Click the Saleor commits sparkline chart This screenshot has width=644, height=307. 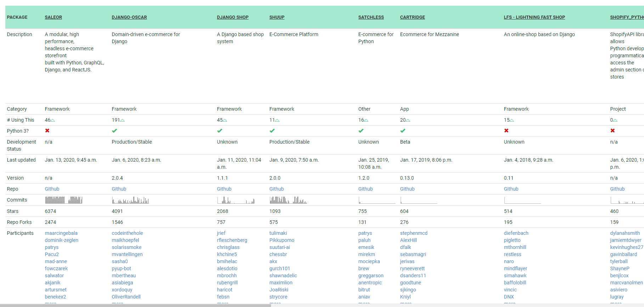point(64,200)
